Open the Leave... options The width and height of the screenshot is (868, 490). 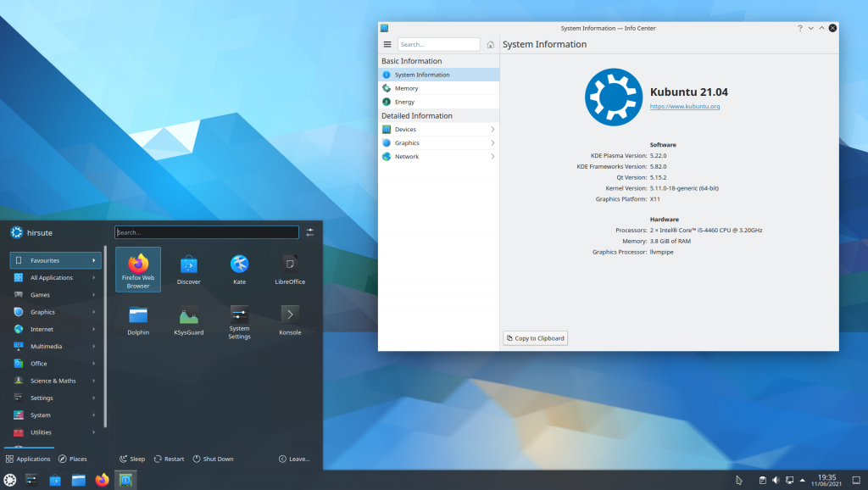coord(294,459)
